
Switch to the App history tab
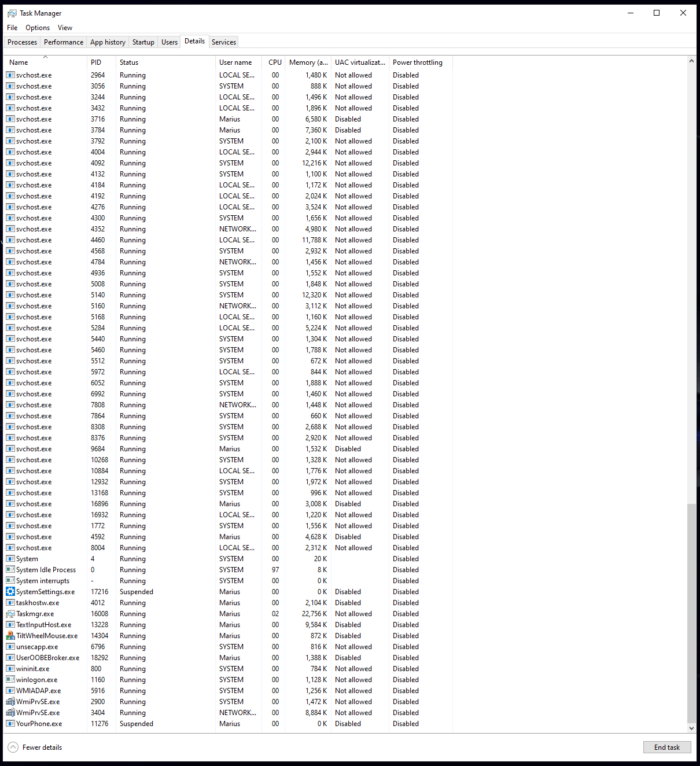pos(108,42)
